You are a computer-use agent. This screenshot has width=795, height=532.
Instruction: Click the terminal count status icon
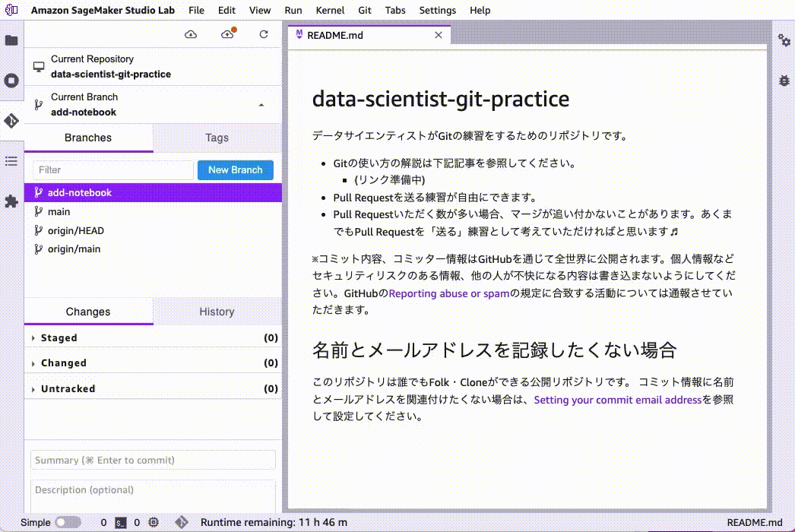[x=121, y=522]
